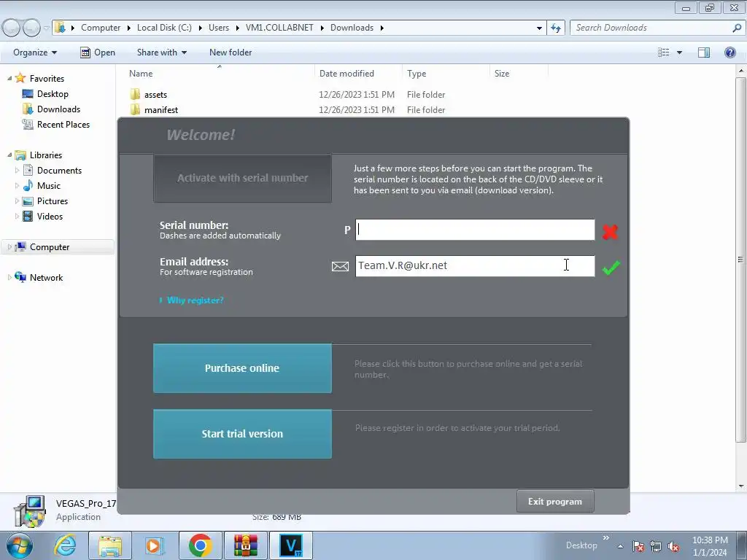This screenshot has width=747, height=560.
Task: Expand the Documents library
Action: pyautogui.click(x=18, y=170)
